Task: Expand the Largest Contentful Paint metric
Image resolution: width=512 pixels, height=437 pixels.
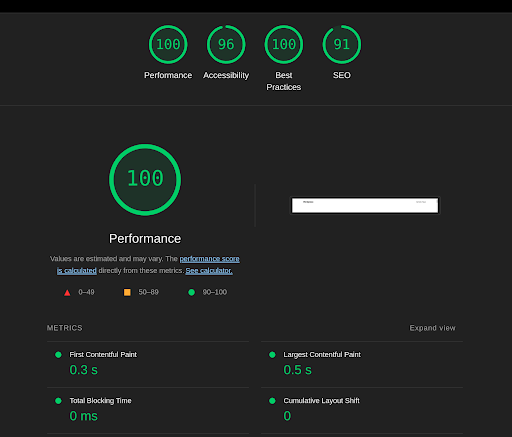Action: [362, 364]
